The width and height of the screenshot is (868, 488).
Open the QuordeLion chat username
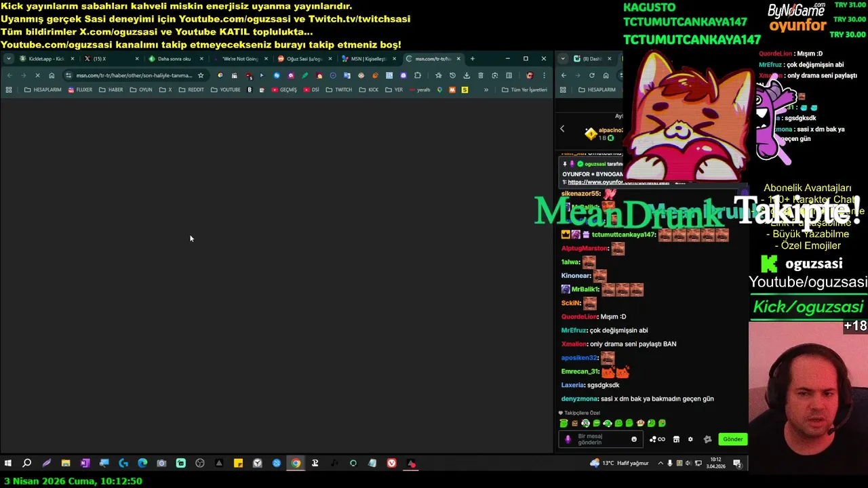[579, 317]
